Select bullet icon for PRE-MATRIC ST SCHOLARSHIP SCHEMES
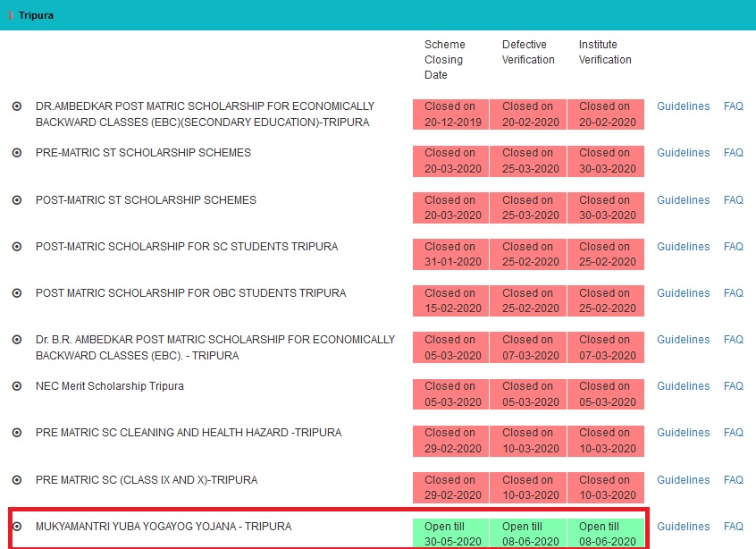The height and width of the screenshot is (549, 756). [x=17, y=153]
